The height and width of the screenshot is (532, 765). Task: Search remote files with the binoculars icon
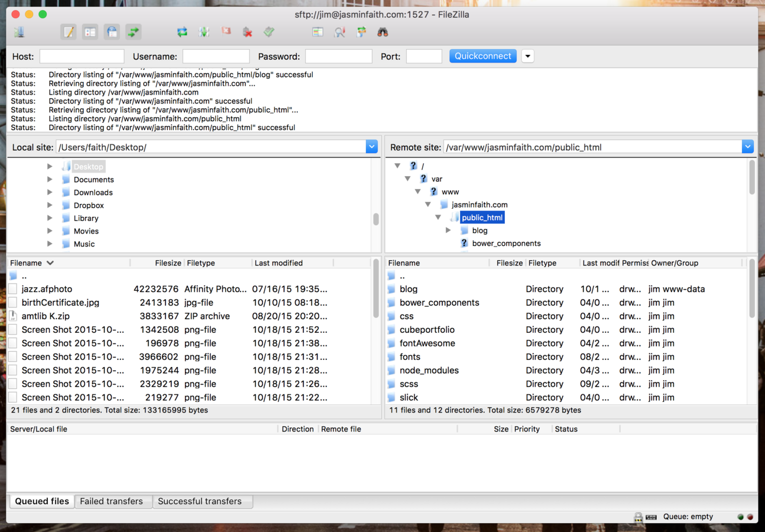tap(383, 32)
